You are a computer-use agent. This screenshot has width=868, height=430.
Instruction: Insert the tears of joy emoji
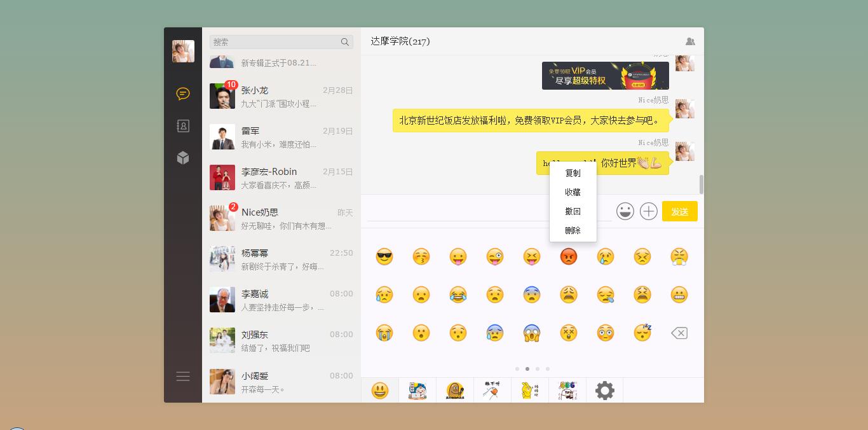[458, 295]
